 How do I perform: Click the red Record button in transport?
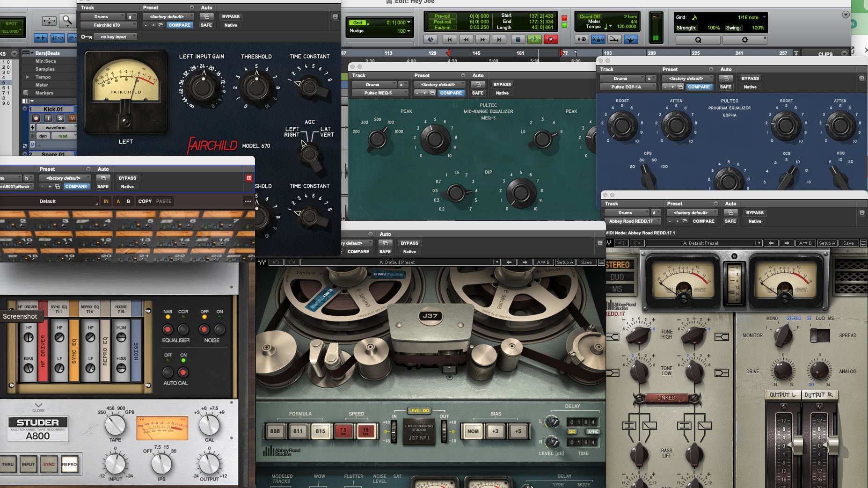click(551, 39)
